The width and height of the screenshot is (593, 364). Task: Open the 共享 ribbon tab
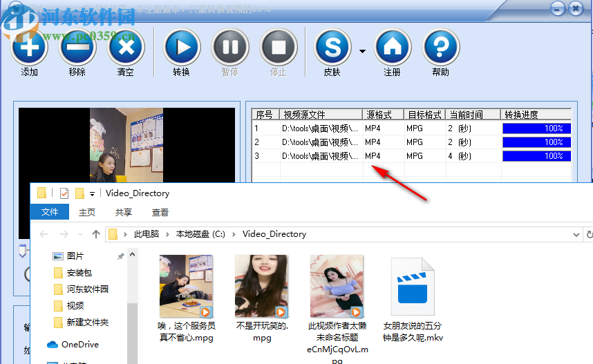[124, 213]
